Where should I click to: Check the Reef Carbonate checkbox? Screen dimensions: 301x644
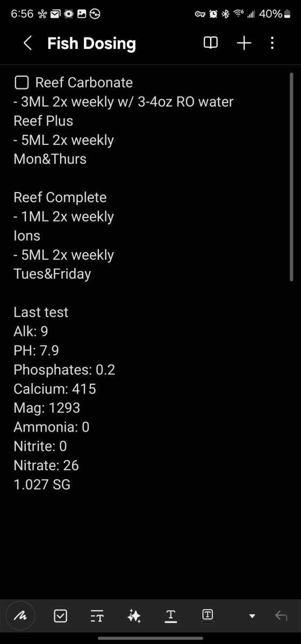tap(21, 83)
